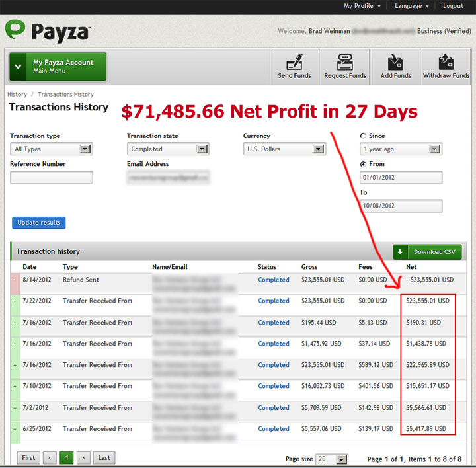476x468 pixels.
Task: Click the Transactions History breadcrumb
Action: (x=65, y=94)
